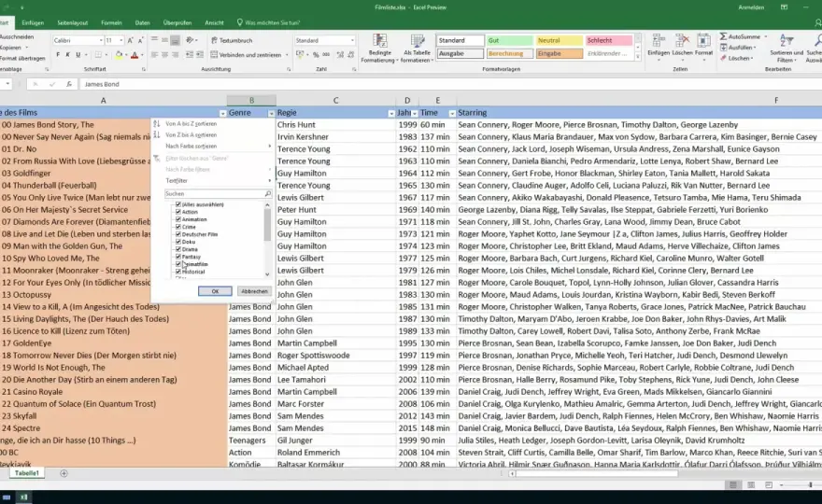
Task: Open Sortieren und Filtern
Action: click(787, 49)
